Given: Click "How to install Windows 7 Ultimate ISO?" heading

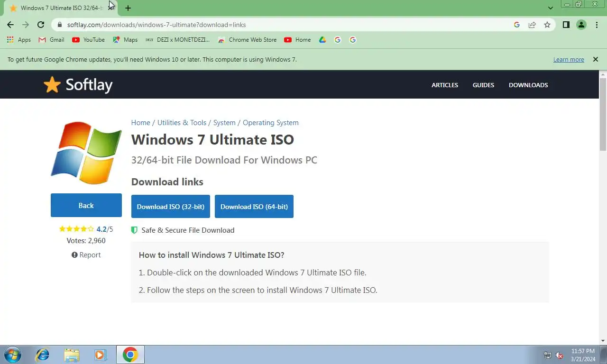Looking at the screenshot, I should click(x=212, y=255).
